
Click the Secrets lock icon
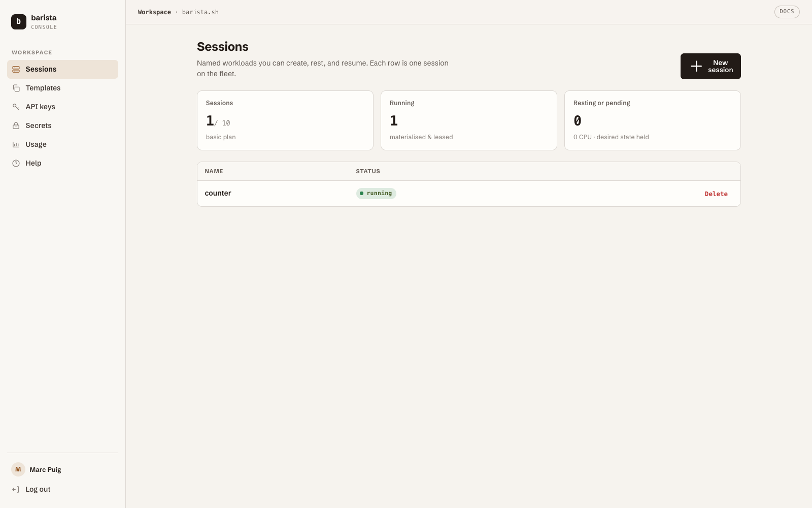16,125
